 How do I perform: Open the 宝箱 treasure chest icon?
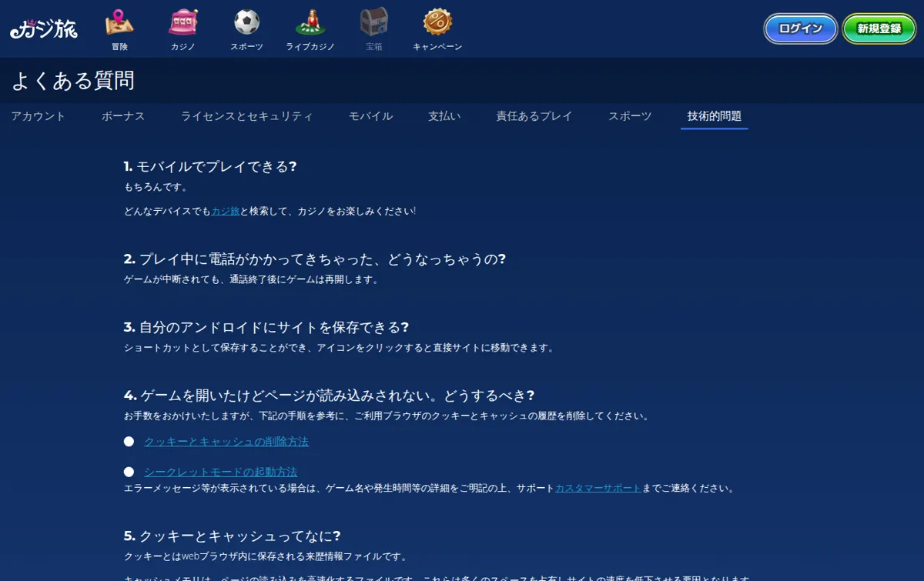click(x=374, y=23)
